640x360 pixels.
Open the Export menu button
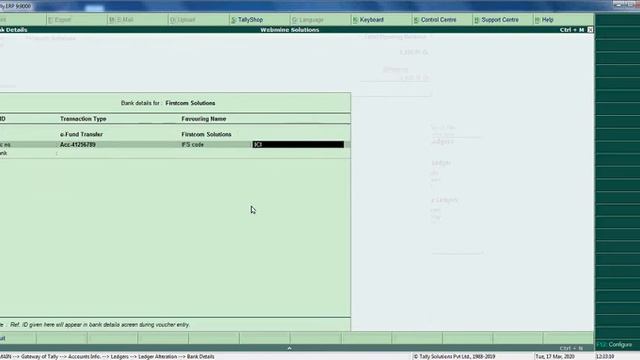tap(59, 20)
